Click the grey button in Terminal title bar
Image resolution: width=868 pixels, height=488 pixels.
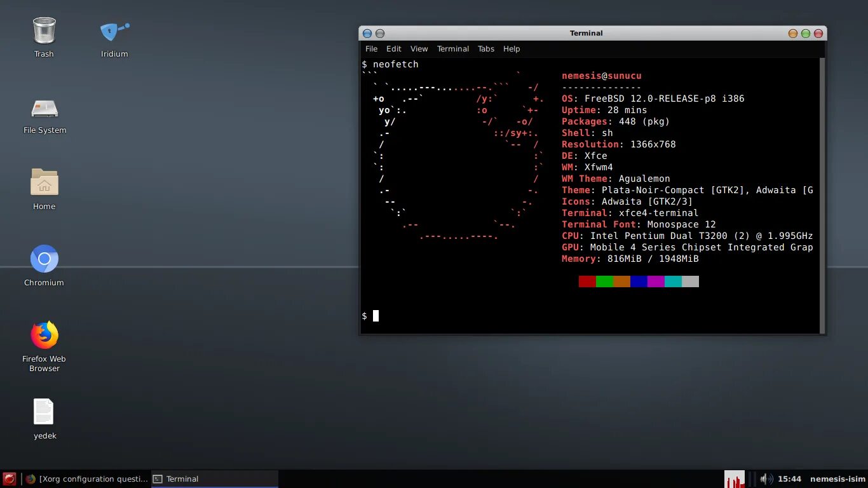tap(380, 33)
